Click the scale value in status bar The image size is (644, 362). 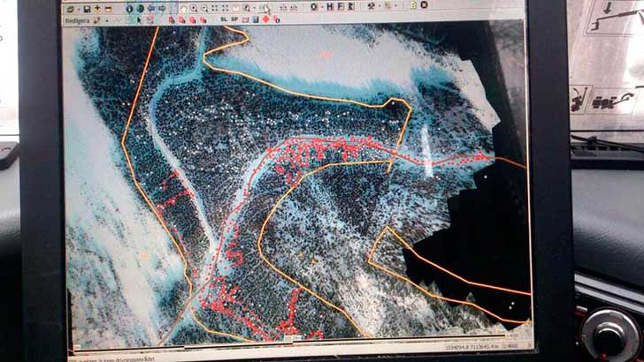(510, 346)
